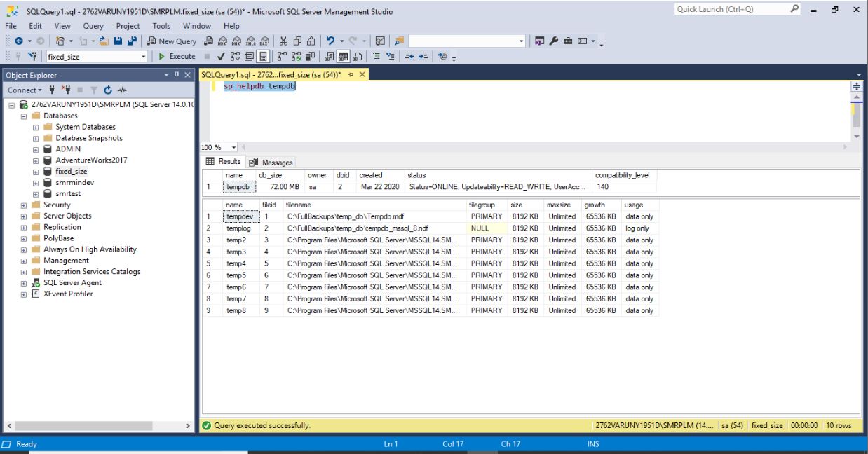
Task: Parse the query using the checkmark icon
Action: (x=221, y=57)
